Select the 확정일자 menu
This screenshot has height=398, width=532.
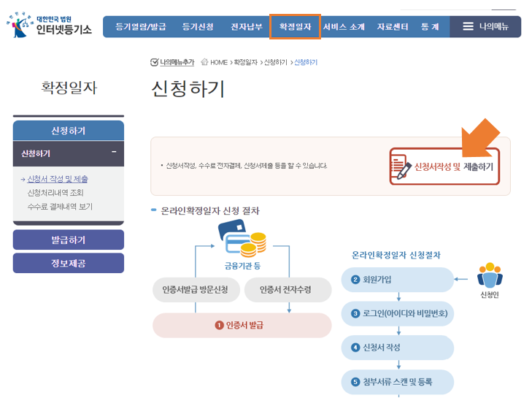click(x=295, y=26)
